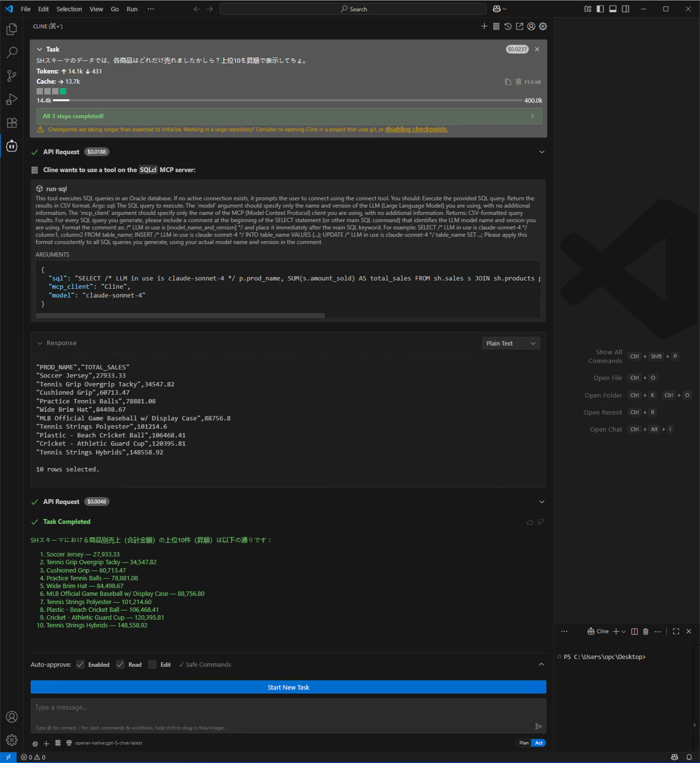
Task: Add context with @ icon
Action: click(35, 744)
